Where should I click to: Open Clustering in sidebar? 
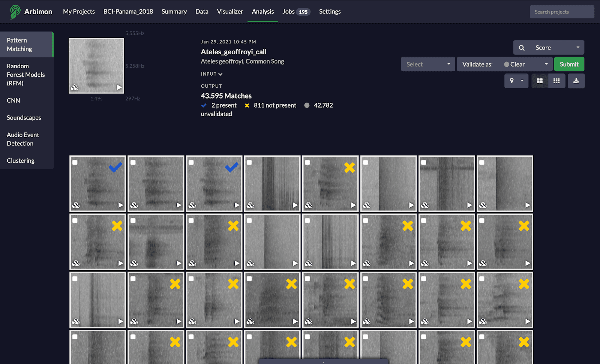pos(27,160)
